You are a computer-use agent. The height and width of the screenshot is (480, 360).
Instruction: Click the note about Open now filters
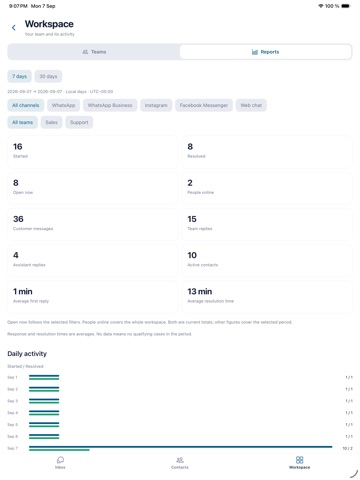(150, 322)
